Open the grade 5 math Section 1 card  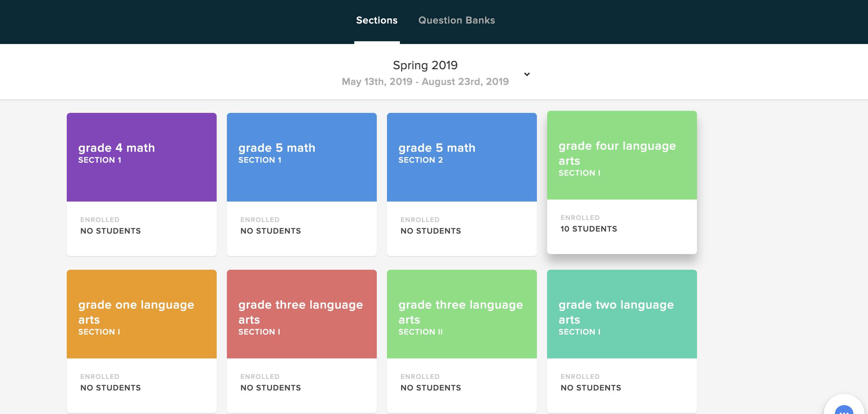[302, 184]
